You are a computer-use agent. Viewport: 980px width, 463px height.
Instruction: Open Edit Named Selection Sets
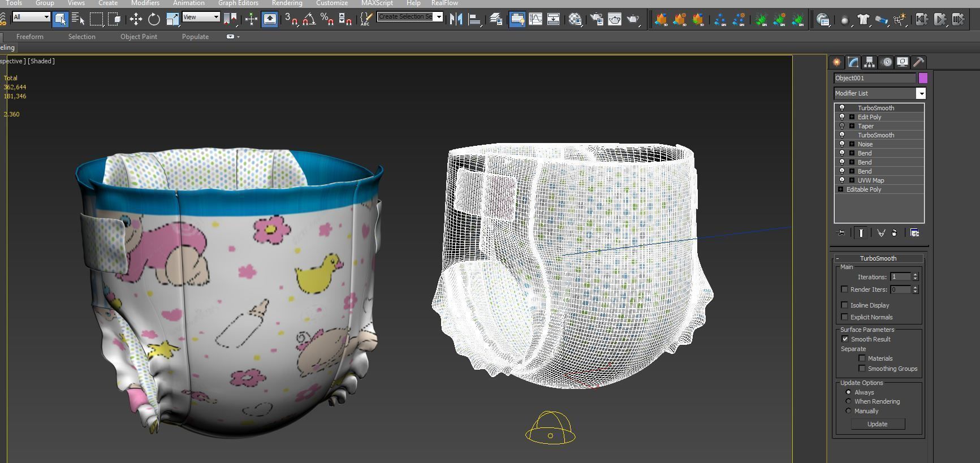(x=366, y=19)
